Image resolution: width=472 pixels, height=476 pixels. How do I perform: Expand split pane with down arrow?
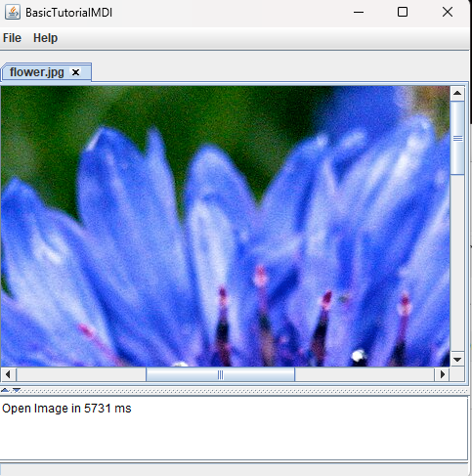17,390
